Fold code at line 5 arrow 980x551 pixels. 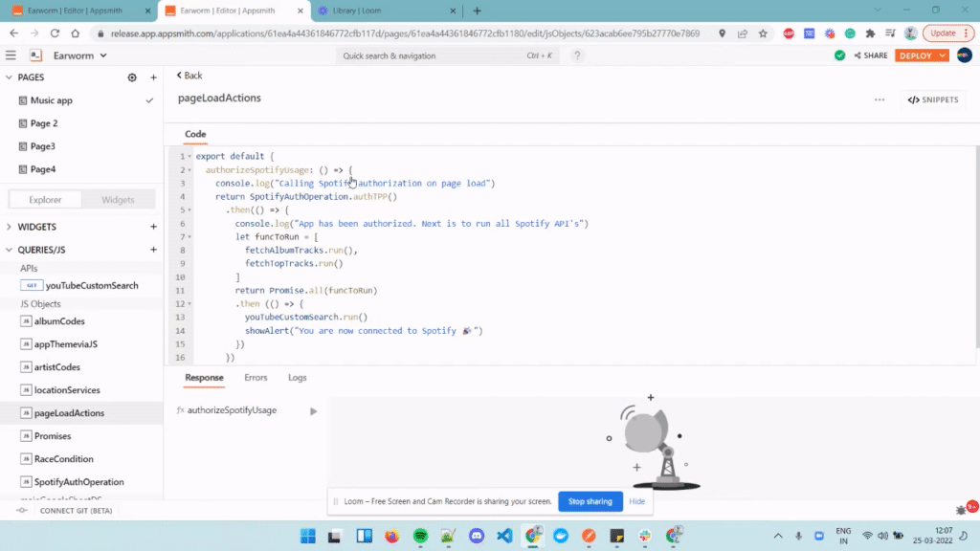pyautogui.click(x=189, y=209)
